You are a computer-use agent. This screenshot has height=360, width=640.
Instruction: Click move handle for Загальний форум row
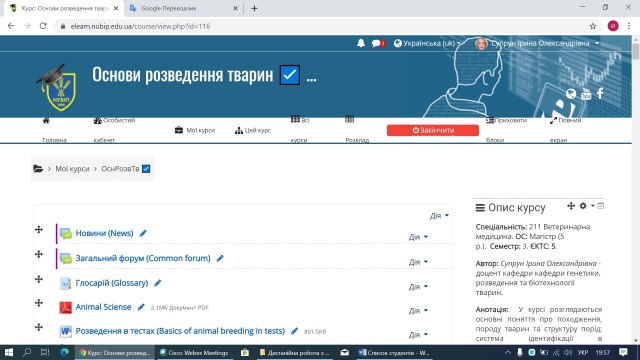(39, 254)
